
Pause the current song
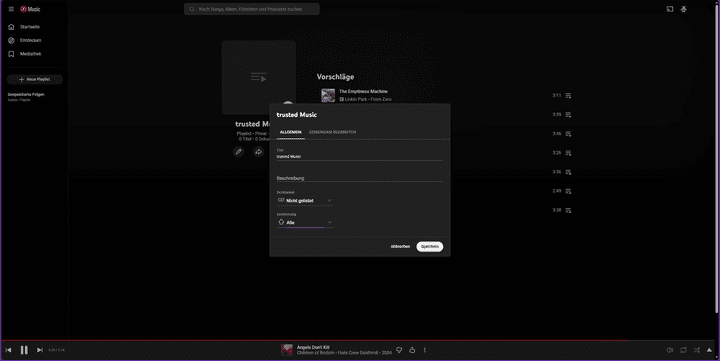[x=24, y=350]
